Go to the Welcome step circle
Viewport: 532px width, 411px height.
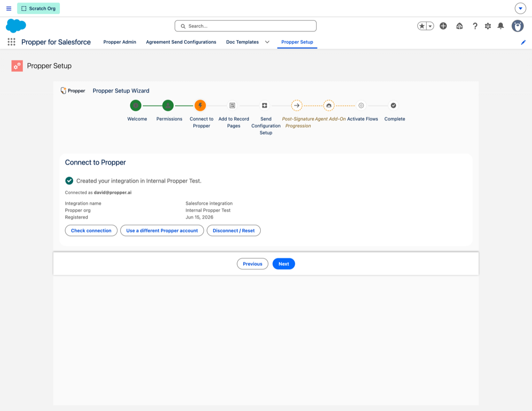tap(136, 105)
